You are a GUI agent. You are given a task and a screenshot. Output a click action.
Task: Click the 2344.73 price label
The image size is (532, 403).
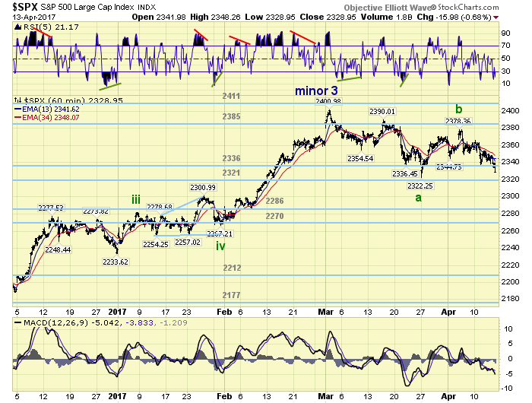click(449, 167)
